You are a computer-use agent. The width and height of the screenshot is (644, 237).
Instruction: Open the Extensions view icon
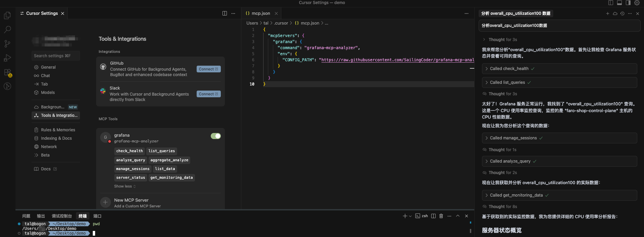coord(7,72)
